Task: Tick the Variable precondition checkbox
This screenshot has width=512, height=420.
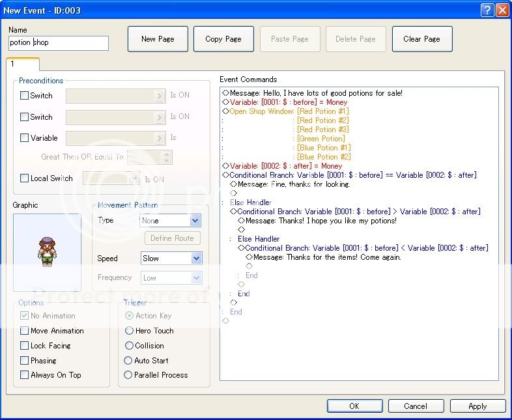Action: (25, 138)
